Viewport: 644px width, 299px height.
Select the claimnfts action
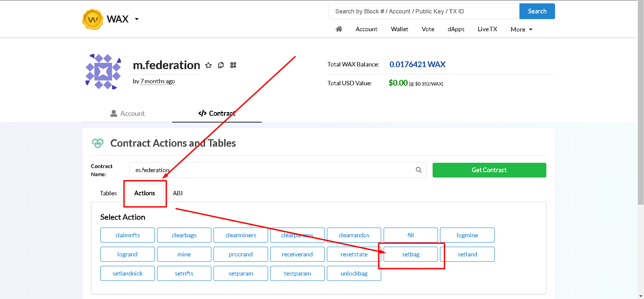point(128,235)
